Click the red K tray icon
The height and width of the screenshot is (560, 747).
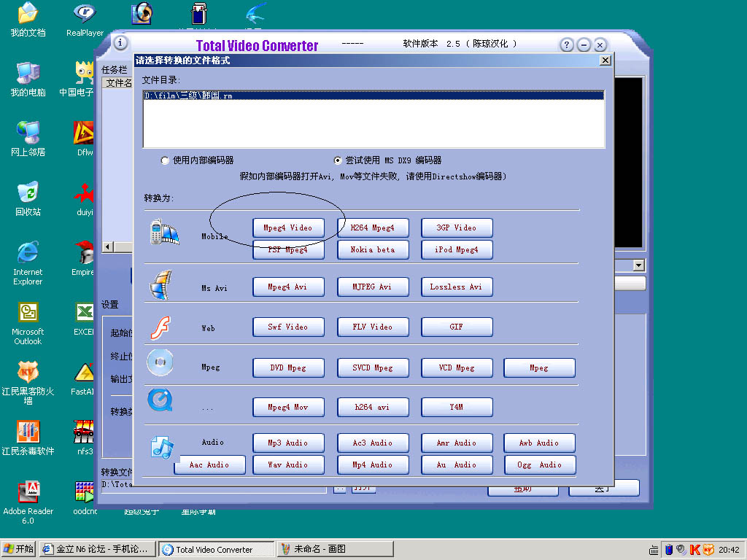(695, 550)
